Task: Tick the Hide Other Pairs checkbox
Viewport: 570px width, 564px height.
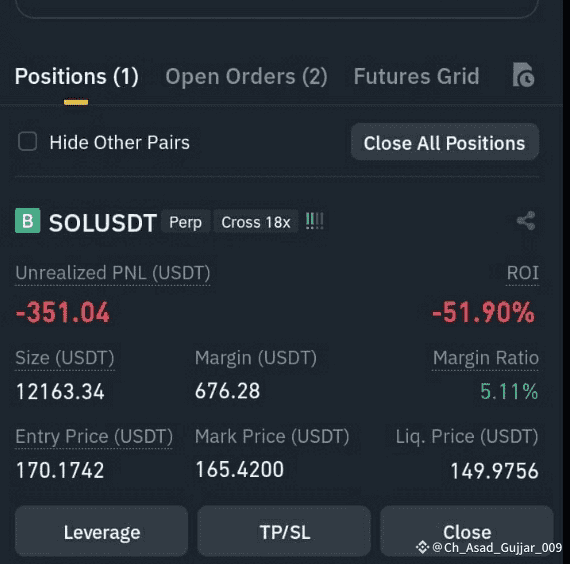Action: pos(27,141)
